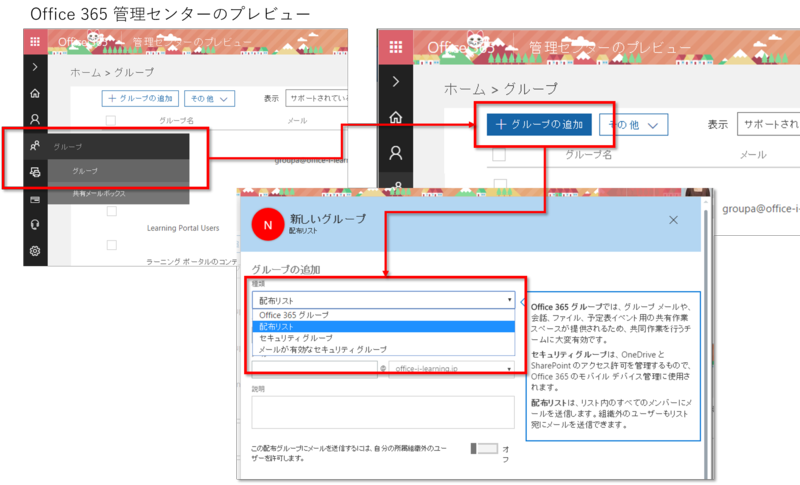Click ホーム breadcrumb in left screenshot
This screenshot has width=800, height=485.
click(x=85, y=72)
